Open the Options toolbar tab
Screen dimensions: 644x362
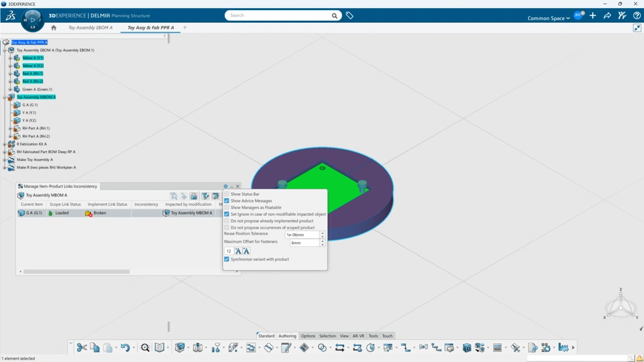308,336
